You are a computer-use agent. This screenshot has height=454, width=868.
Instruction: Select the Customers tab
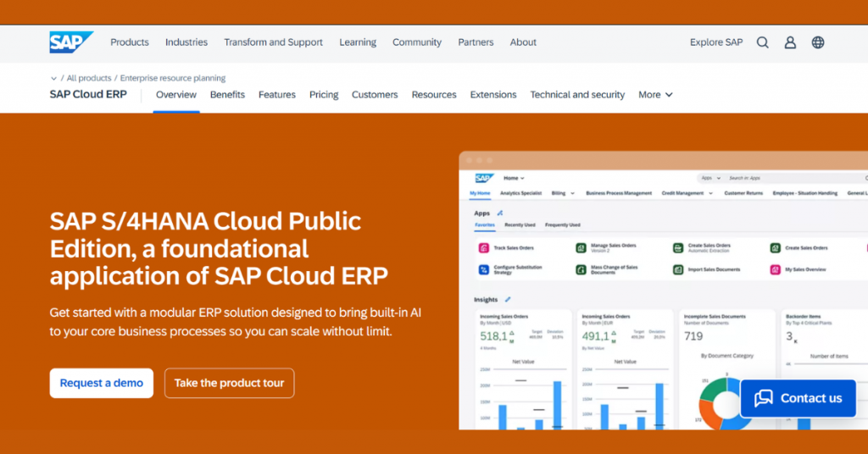375,95
